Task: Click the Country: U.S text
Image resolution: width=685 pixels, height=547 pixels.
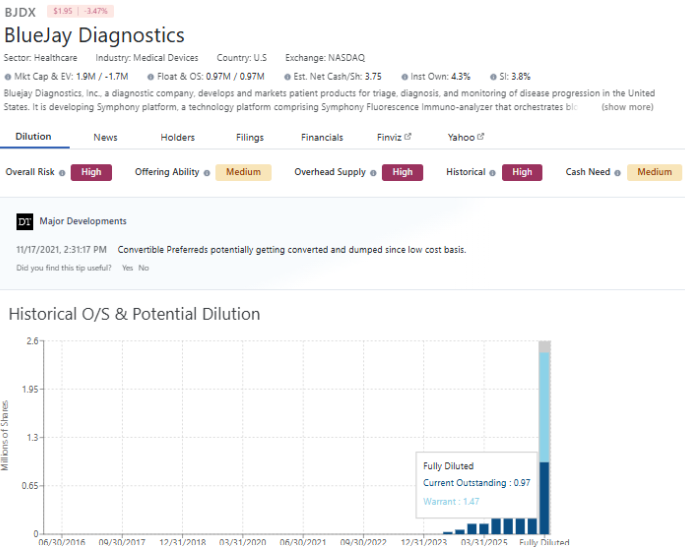Action: (x=242, y=58)
